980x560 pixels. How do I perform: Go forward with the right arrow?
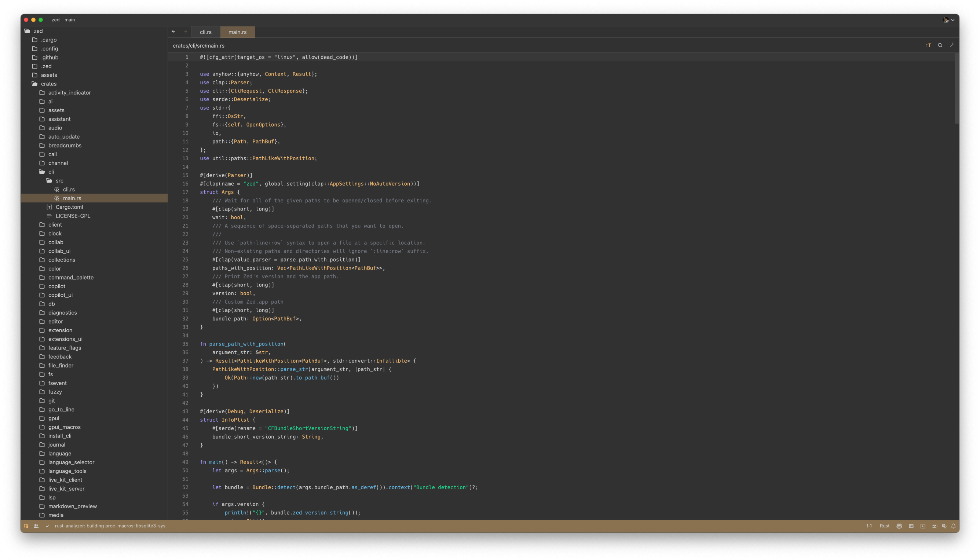coord(185,32)
